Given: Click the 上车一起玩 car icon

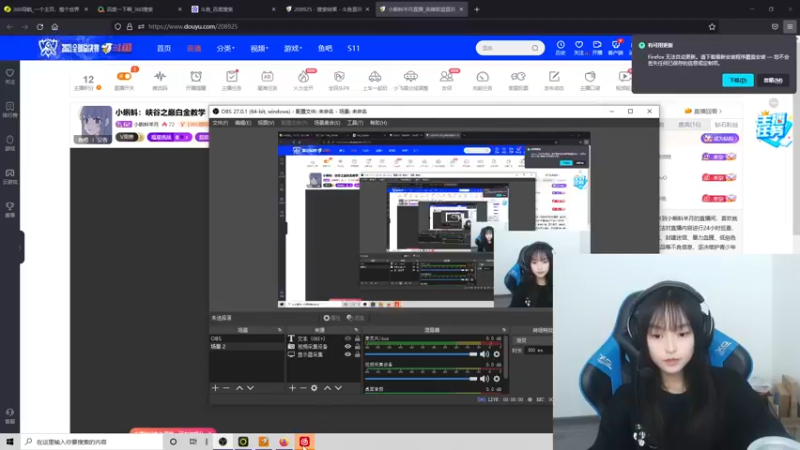Looking at the screenshot, I should click(375, 77).
